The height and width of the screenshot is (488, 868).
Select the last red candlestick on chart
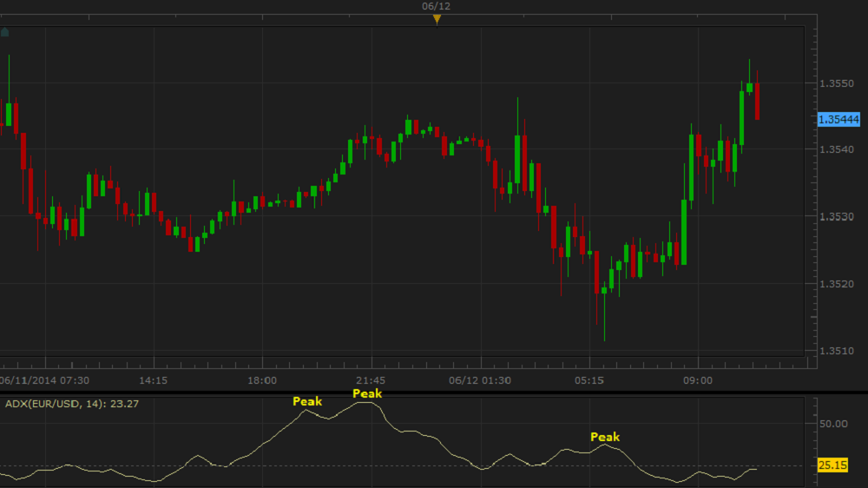click(757, 101)
